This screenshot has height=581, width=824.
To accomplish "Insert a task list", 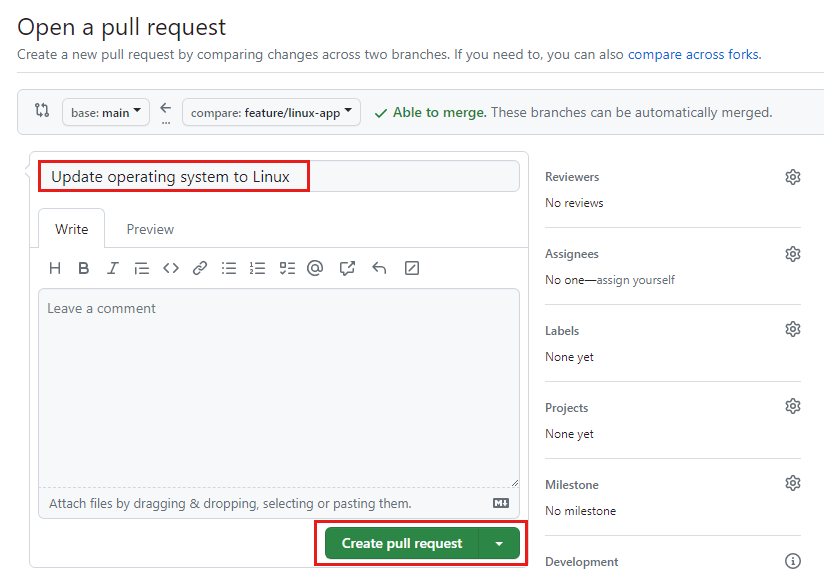I will [287, 268].
